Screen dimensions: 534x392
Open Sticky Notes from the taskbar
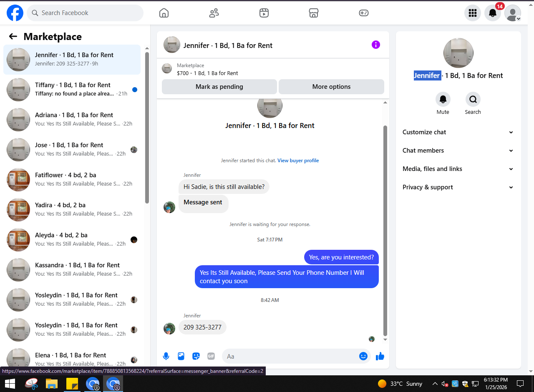[72, 384]
